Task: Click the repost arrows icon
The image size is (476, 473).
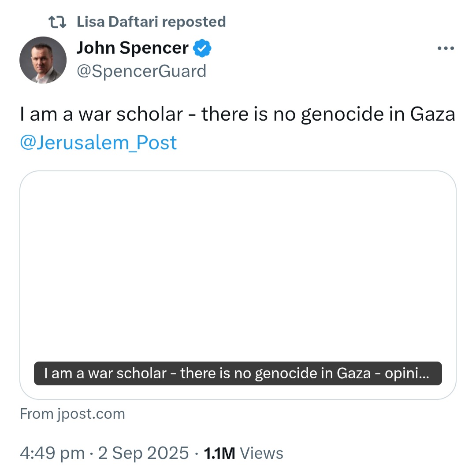Action: (x=57, y=22)
